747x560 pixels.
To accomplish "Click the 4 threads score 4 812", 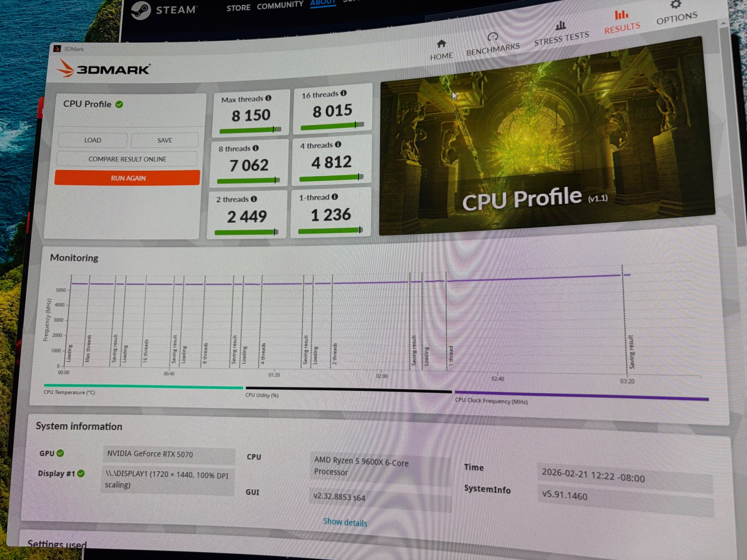I will click(x=331, y=162).
